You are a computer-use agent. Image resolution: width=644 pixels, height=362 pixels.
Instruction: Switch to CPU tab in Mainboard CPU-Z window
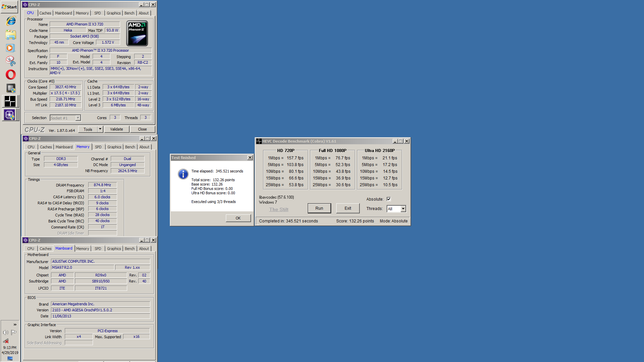[31, 249]
